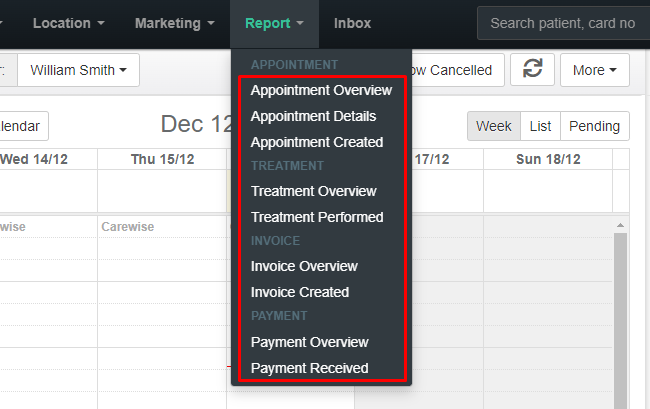Screen dimensions: 650x409
Task: Click the scrollbar up arrow
Action: [x=620, y=225]
